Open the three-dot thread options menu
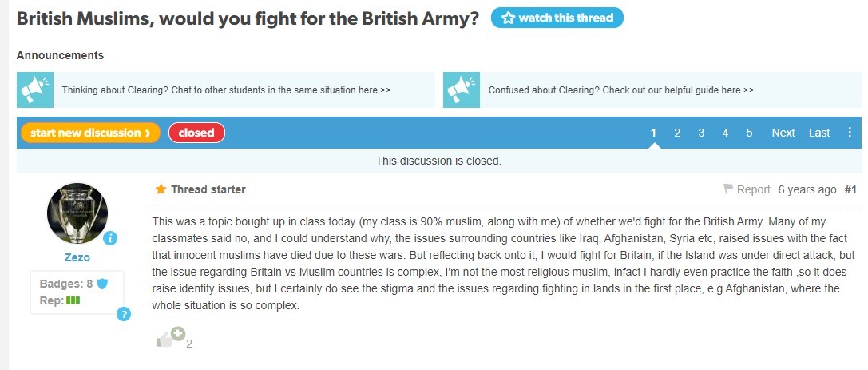Image resolution: width=868 pixels, height=370 pixels. [850, 133]
